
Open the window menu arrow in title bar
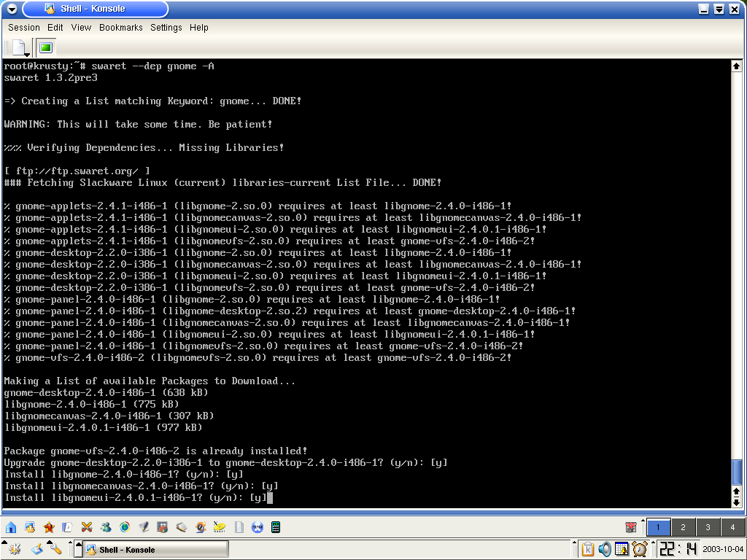tap(12, 9)
